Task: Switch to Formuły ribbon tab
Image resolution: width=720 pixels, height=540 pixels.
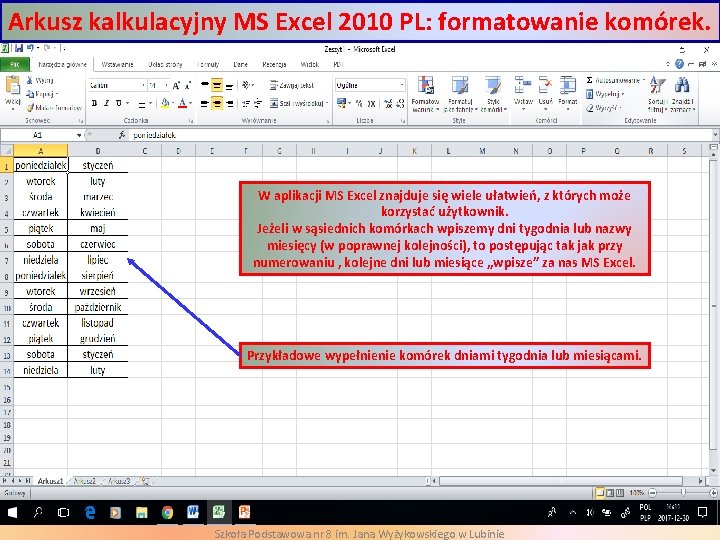Action: [208, 64]
